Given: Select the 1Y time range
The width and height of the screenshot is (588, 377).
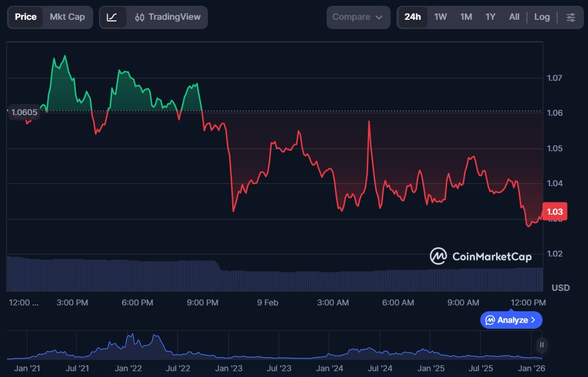Looking at the screenshot, I should click(490, 17).
